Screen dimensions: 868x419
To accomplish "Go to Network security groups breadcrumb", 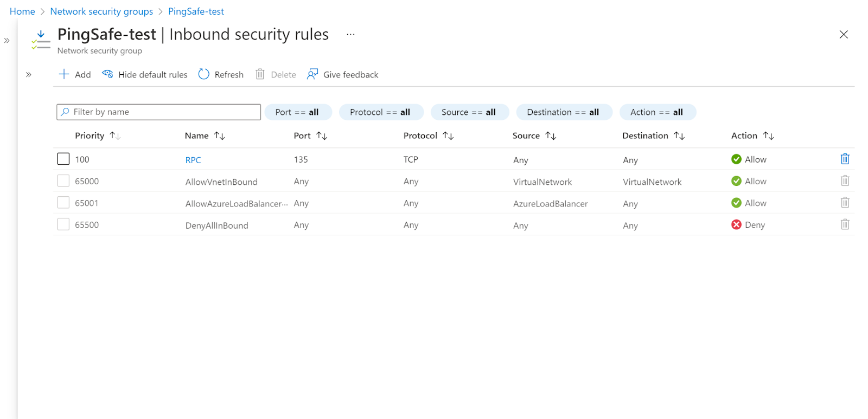I will point(101,11).
